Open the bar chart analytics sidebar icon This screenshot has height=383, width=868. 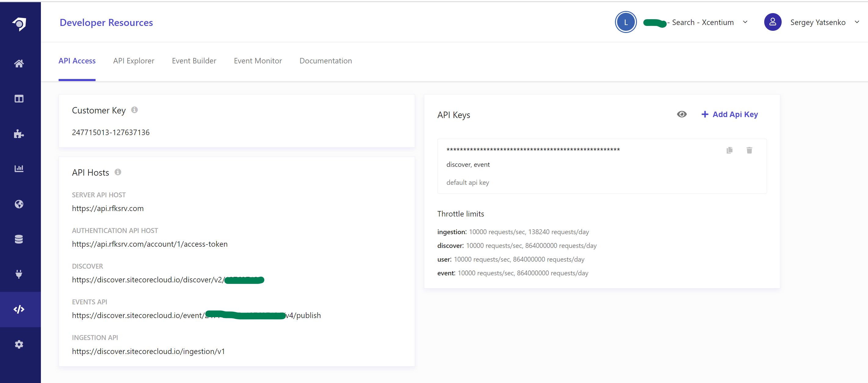tap(19, 169)
